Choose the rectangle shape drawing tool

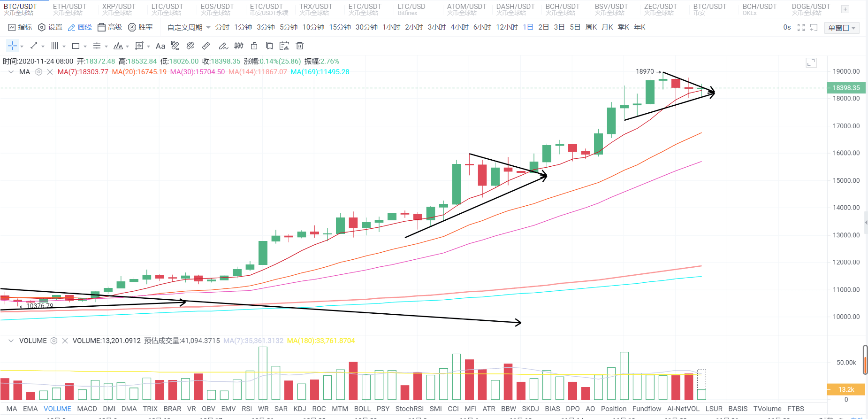[x=76, y=46]
